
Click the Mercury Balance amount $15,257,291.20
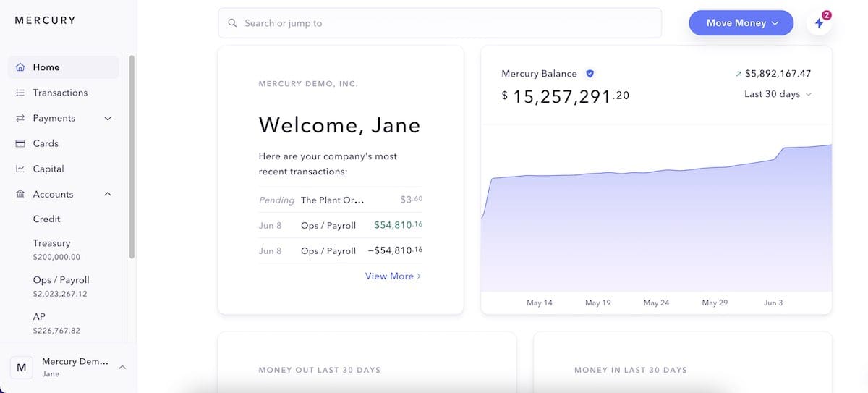click(566, 96)
